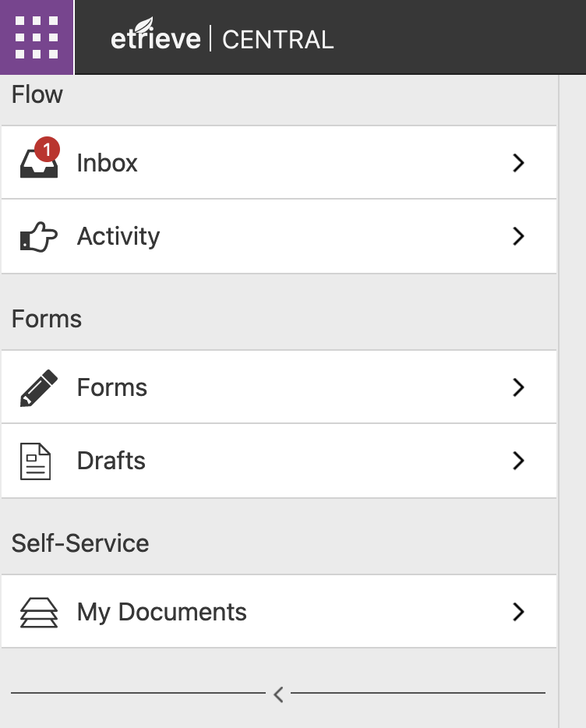Click the My Documents stacked-trays icon

pyautogui.click(x=38, y=613)
